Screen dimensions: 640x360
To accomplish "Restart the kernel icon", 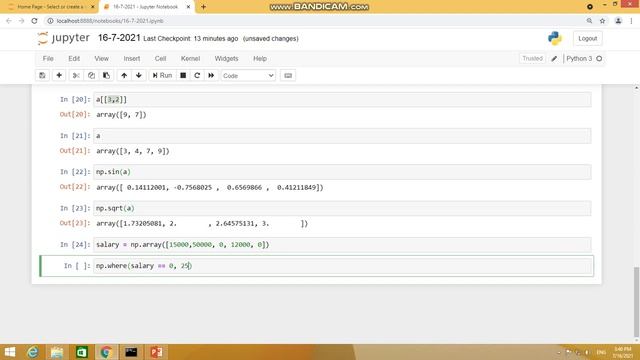I will (x=197, y=76).
